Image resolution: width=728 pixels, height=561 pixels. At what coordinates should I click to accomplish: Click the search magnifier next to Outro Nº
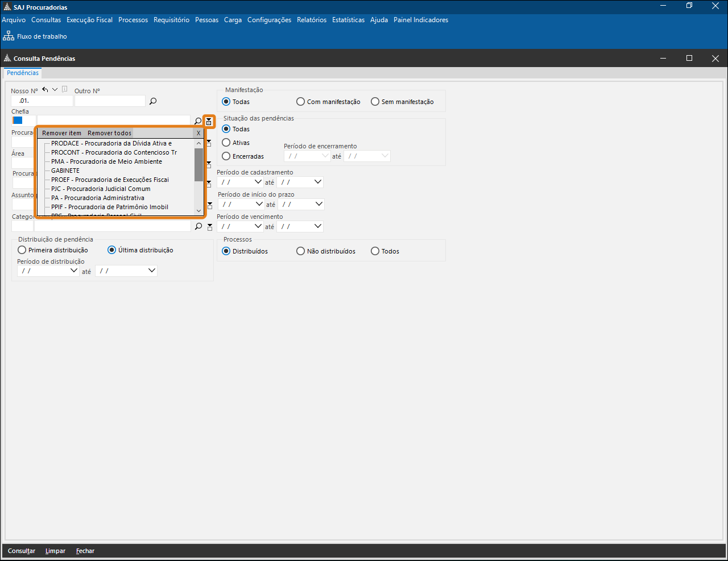(153, 101)
